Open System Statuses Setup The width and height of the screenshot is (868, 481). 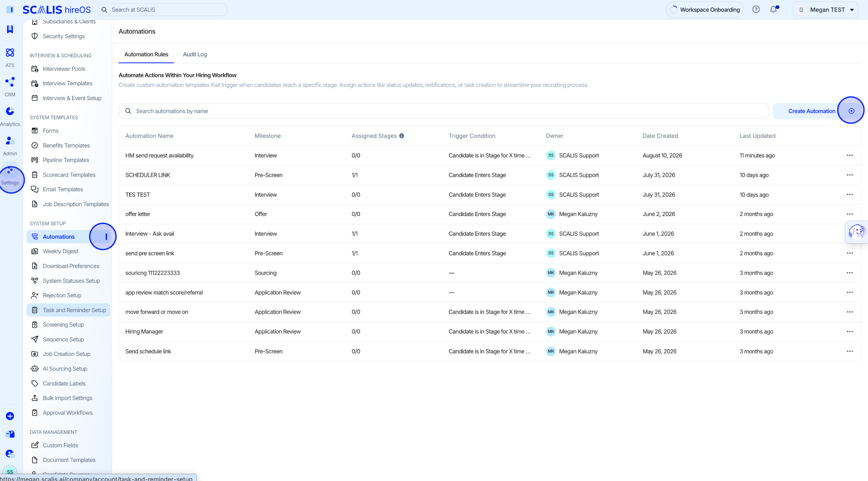tap(71, 281)
